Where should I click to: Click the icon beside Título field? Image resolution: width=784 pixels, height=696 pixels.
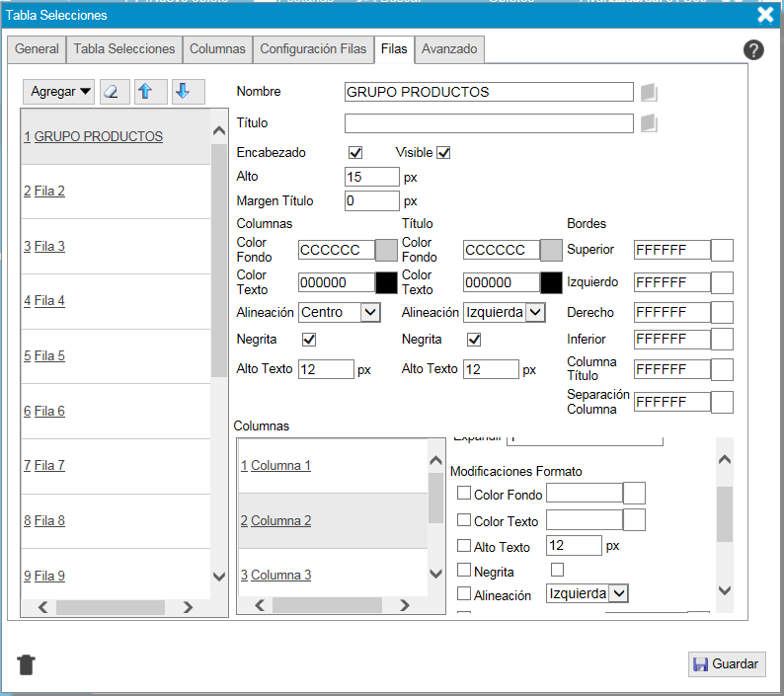(649, 124)
